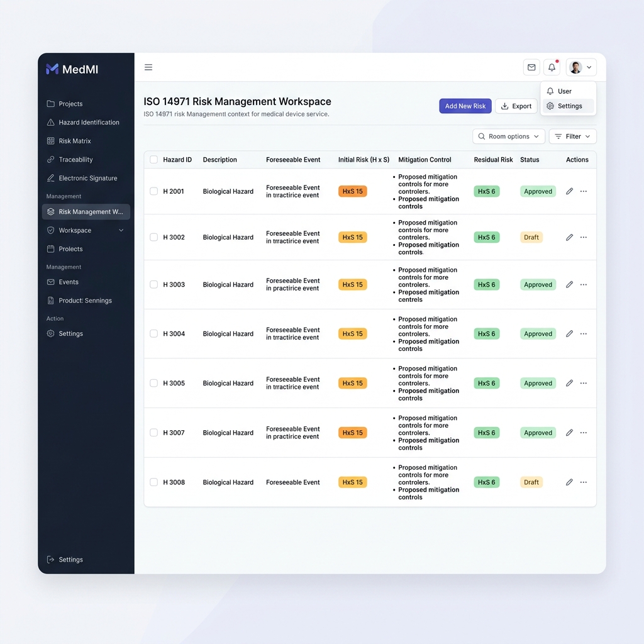Click the Export button

pos(516,106)
